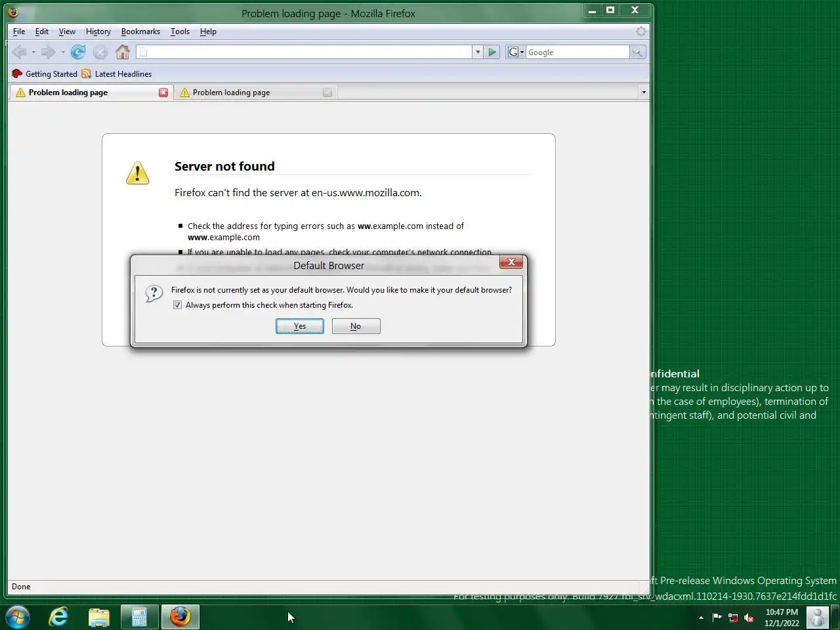
Task: Expand the address bar history dropdown
Action: click(x=478, y=52)
